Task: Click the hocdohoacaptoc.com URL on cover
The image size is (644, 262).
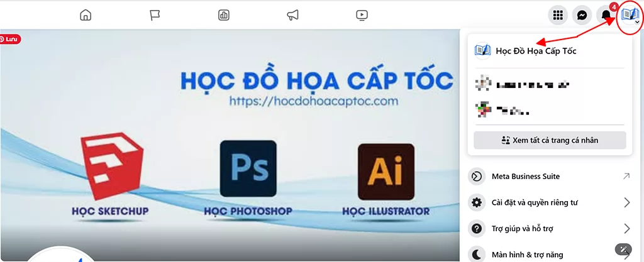Action: 314,101
